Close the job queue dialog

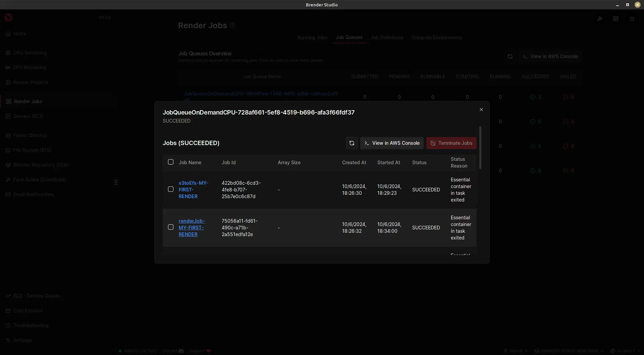481,109
